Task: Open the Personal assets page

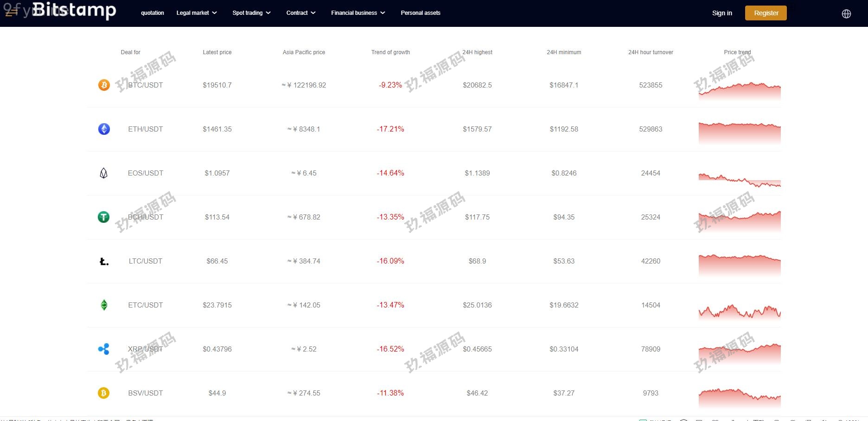Action: pos(421,13)
